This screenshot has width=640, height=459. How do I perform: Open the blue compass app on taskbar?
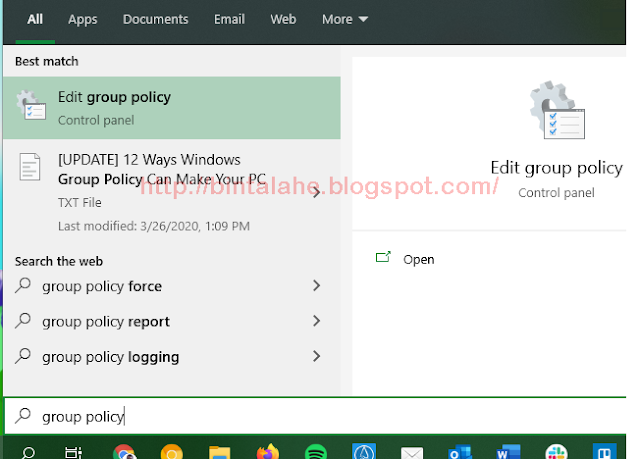tap(364, 452)
